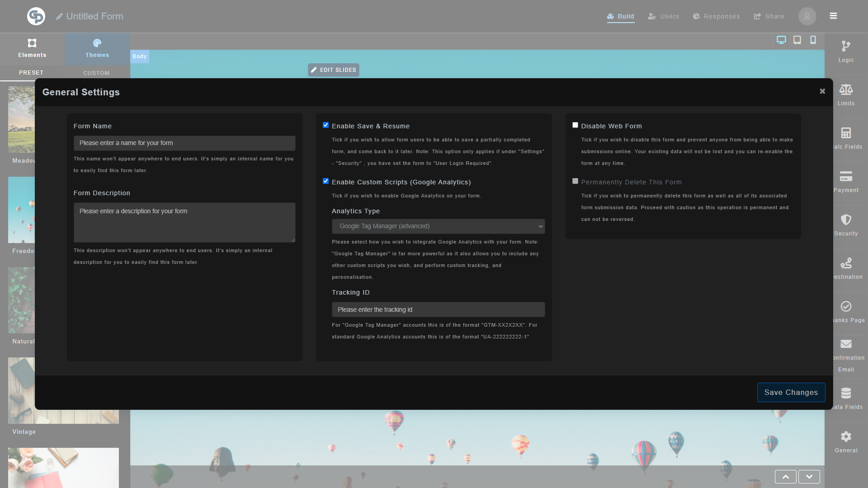
Task: Open the Analytics Type dropdown
Action: coord(438,226)
